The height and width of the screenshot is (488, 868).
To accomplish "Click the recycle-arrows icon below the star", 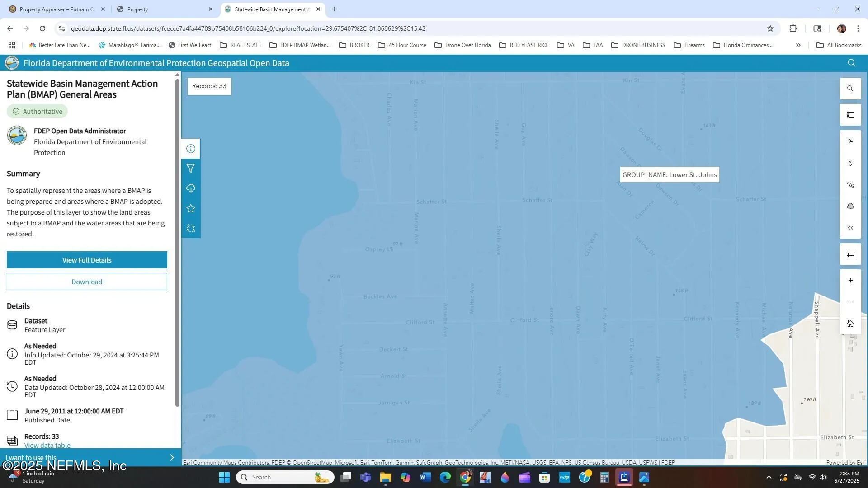I will tap(191, 229).
